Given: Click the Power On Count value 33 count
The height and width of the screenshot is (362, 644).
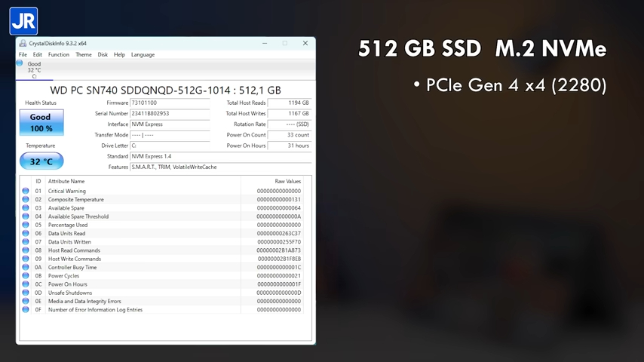Looking at the screenshot, I should point(290,135).
